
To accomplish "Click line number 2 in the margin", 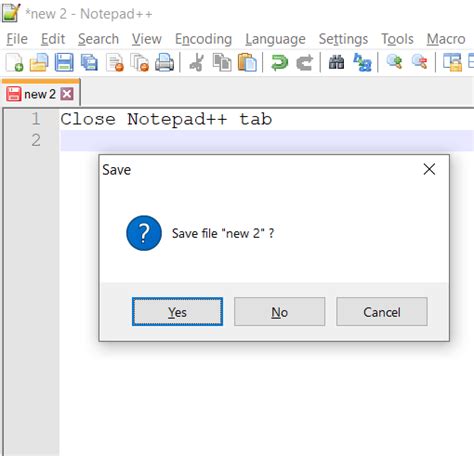I will tap(36, 140).
